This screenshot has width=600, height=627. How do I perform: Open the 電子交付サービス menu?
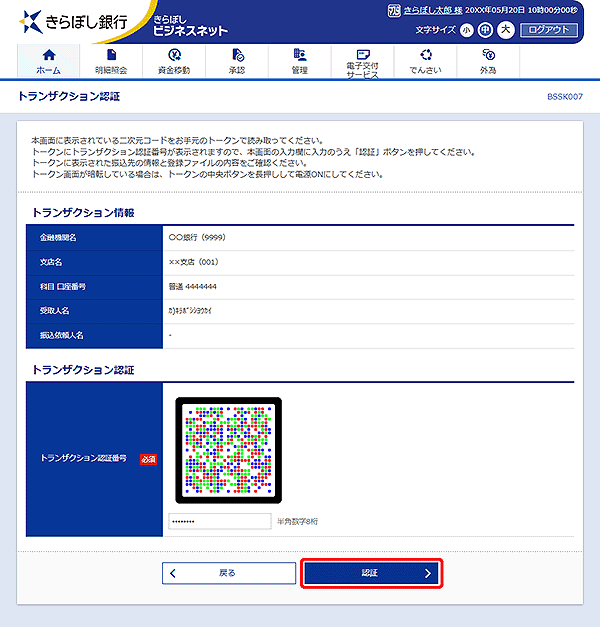pos(362,61)
